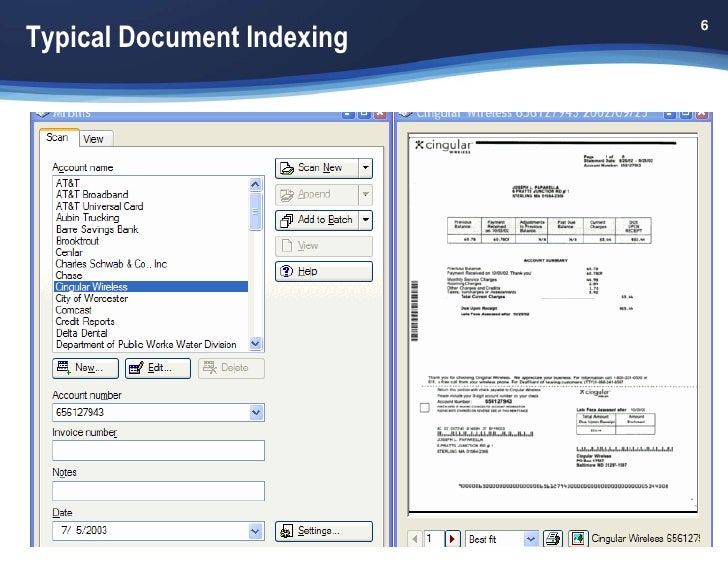Click New... to create an account
728x563 pixels.
click(x=87, y=368)
